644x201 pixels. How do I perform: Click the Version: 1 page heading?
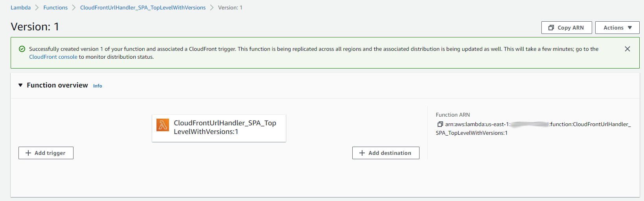click(x=35, y=26)
